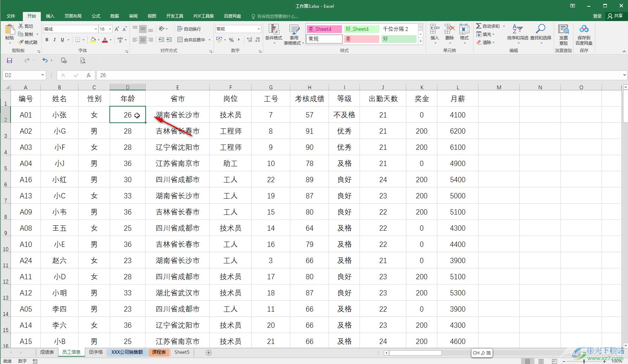Open the 课程表 sheet tab
The width and height of the screenshot is (628, 364).
[159, 352]
